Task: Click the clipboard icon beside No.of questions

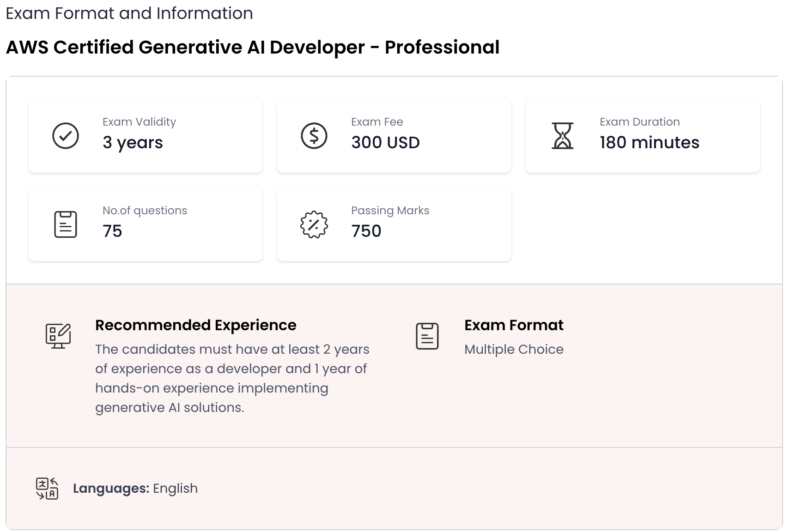Action: pos(66,224)
